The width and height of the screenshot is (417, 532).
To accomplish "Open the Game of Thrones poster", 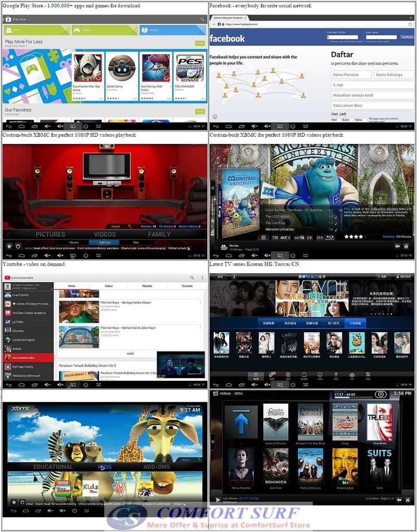I will 276,422.
